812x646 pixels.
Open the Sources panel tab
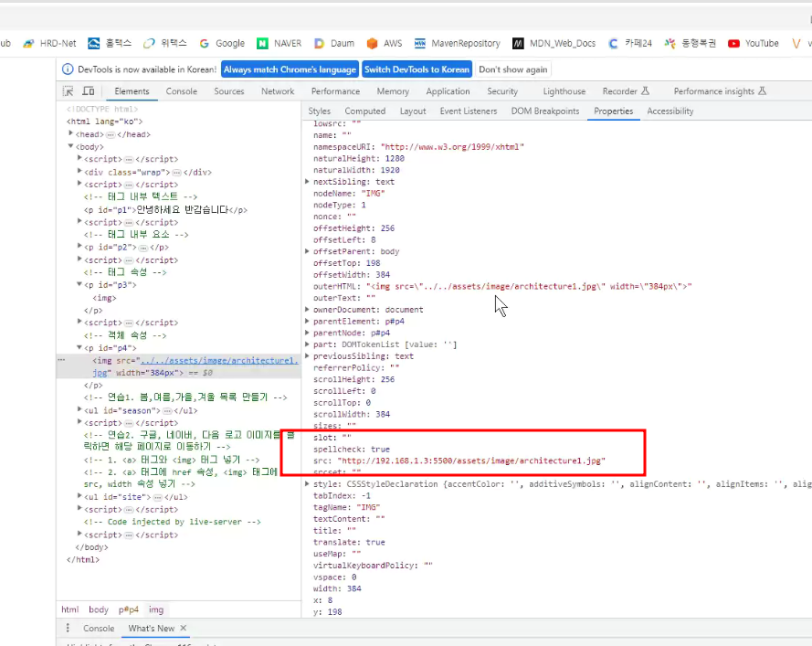click(229, 91)
